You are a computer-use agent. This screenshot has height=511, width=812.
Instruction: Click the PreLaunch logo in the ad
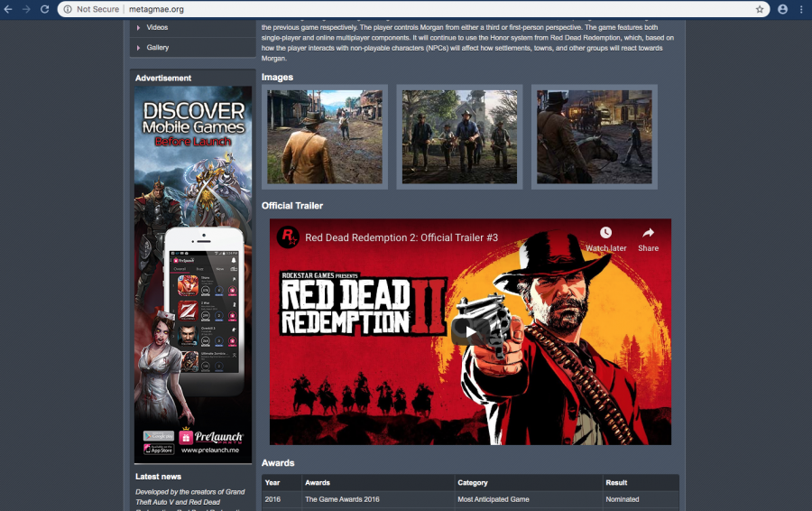[x=211, y=437]
